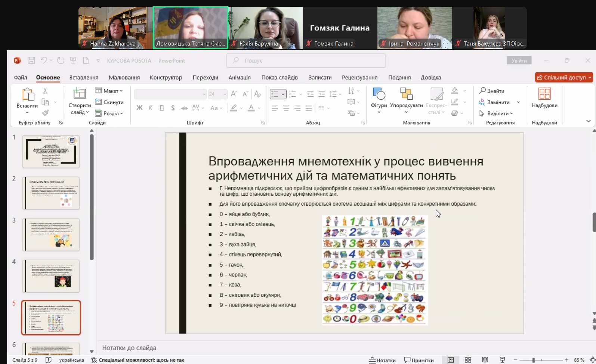Viewport: 596px width, 364px height.
Task: Click the Reset (Скинути) slide button
Action: (x=109, y=102)
